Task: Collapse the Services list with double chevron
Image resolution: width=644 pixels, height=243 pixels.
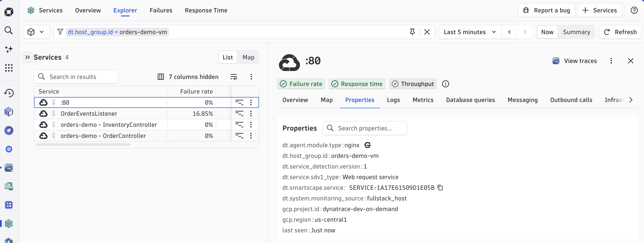Action: tap(27, 57)
